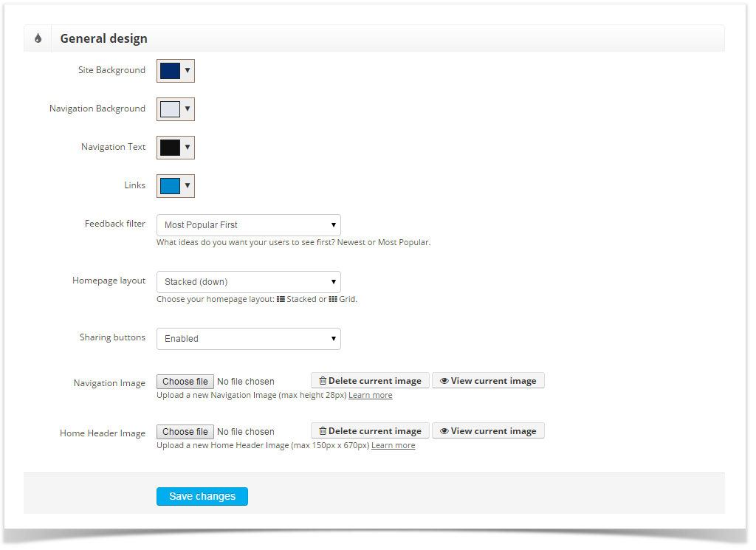This screenshot has height=550, width=756.
Task: Click the grid layout icon in the hint text
Action: tap(333, 299)
